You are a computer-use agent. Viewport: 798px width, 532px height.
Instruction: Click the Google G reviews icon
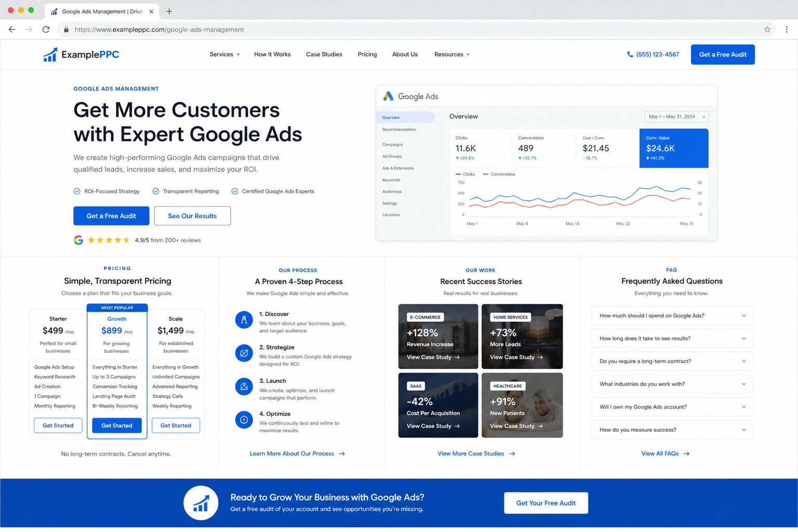[78, 240]
